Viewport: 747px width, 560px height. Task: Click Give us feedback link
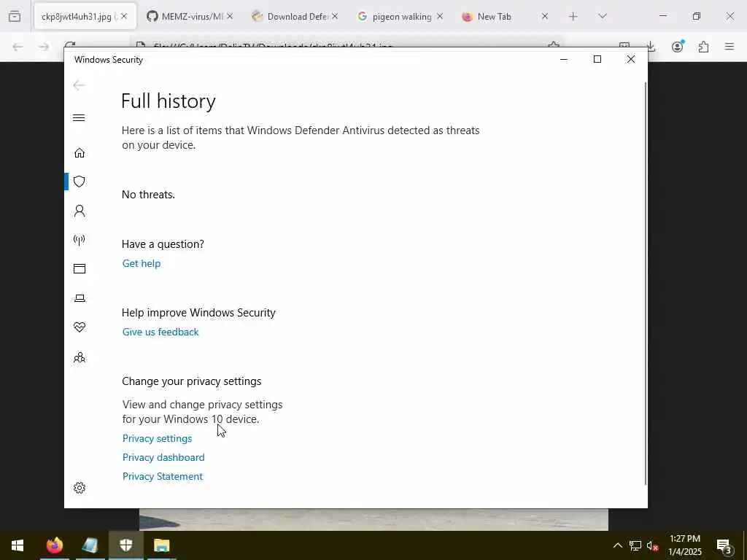tap(160, 332)
